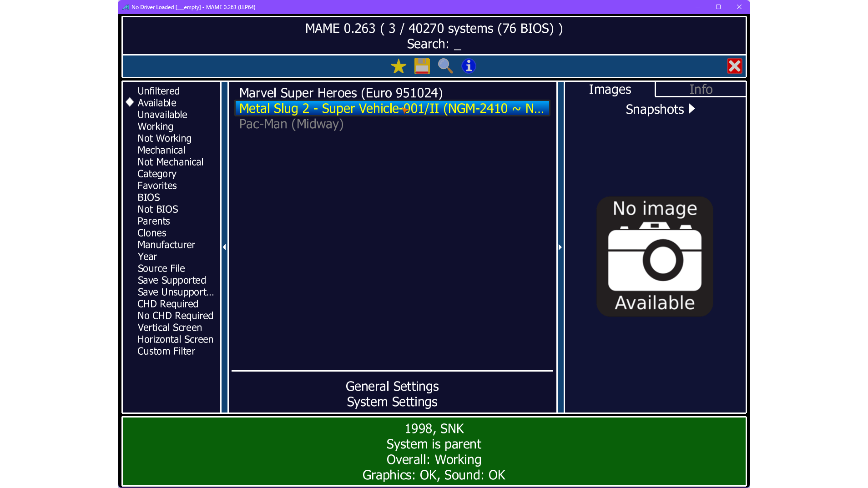Filter list to Clones only

click(152, 233)
